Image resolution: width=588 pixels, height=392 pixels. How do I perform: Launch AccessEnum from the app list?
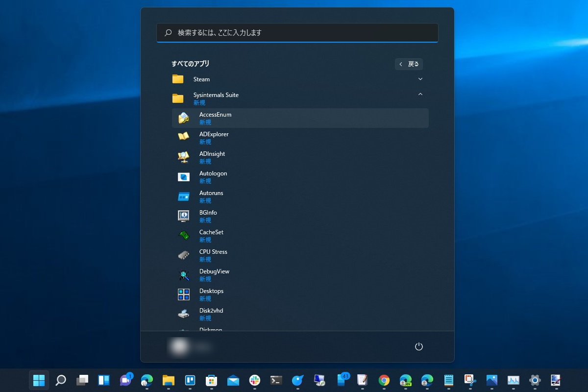pyautogui.click(x=300, y=118)
